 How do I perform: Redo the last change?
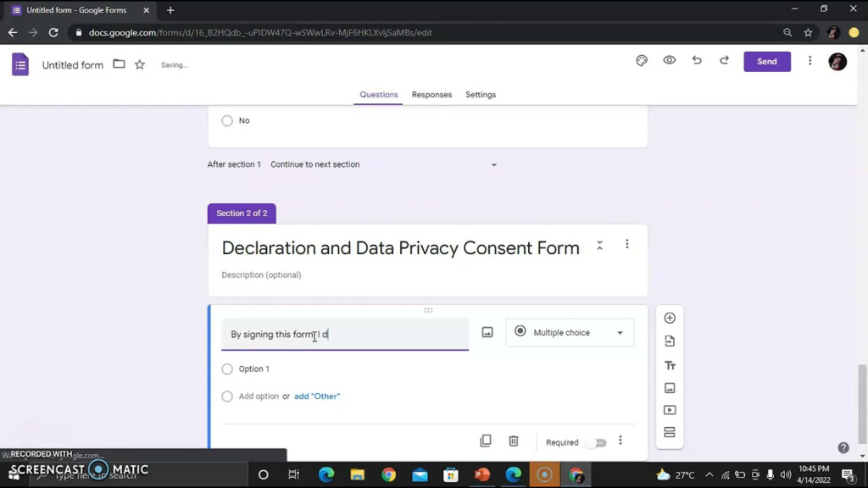[x=724, y=60]
